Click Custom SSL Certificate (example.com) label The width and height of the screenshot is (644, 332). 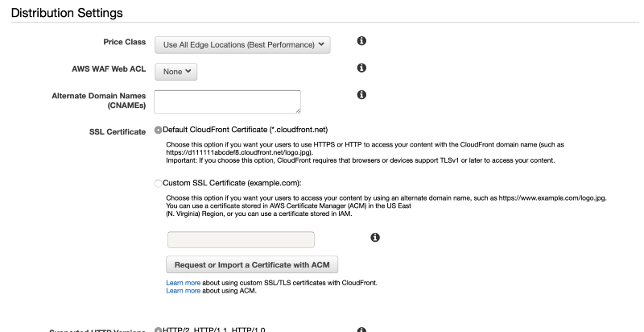(x=232, y=183)
